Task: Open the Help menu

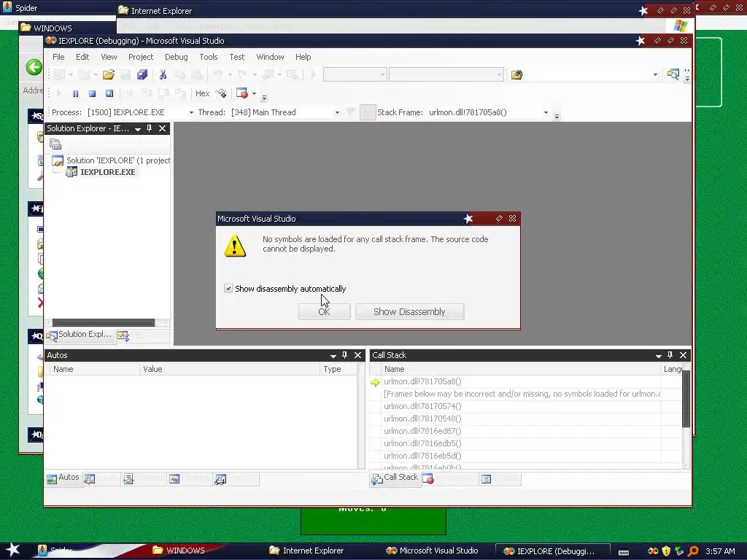Action: coord(303,57)
